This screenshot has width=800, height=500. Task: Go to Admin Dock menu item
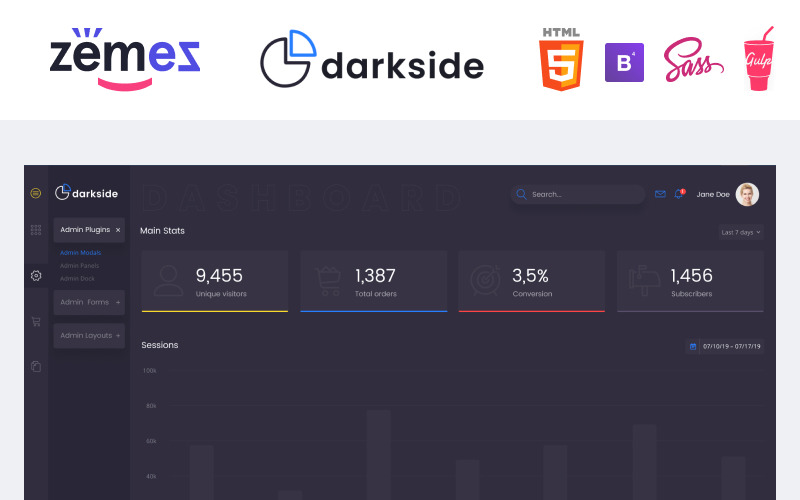pyautogui.click(x=77, y=278)
